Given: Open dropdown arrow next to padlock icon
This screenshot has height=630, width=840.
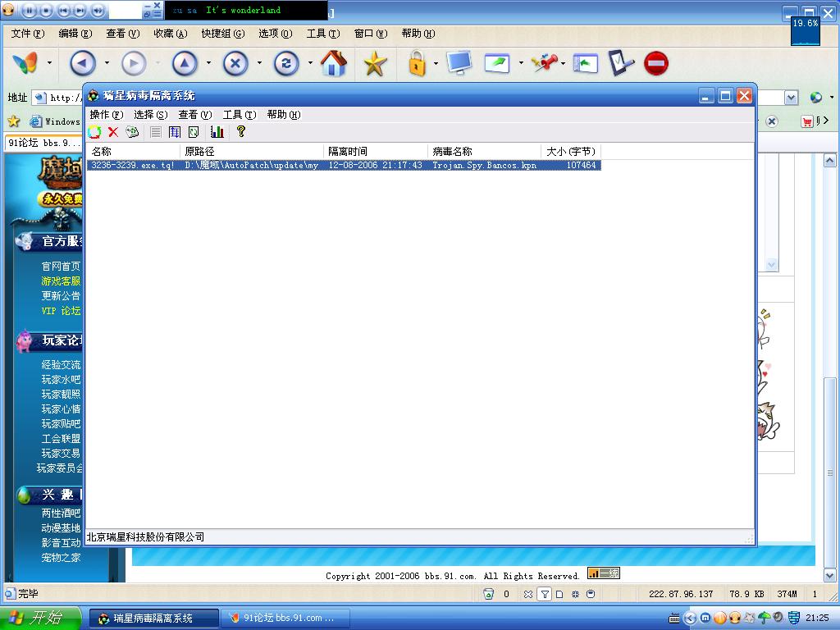Looking at the screenshot, I should click(x=436, y=63).
